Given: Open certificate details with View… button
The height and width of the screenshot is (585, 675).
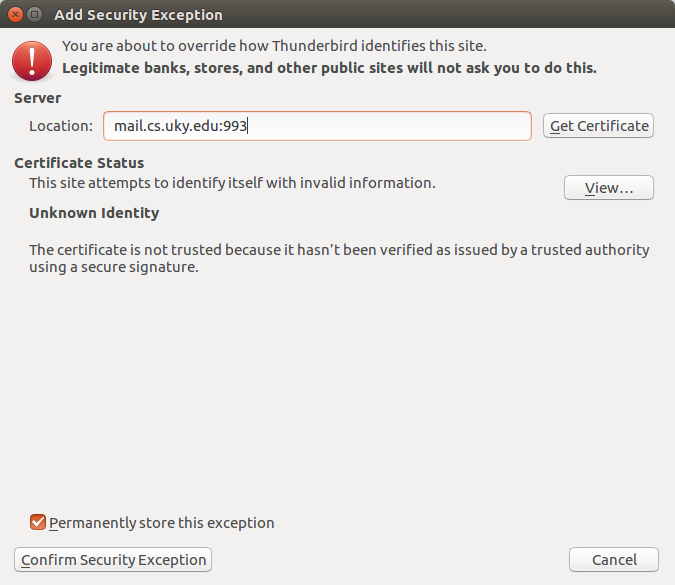Looking at the screenshot, I should pos(609,188).
